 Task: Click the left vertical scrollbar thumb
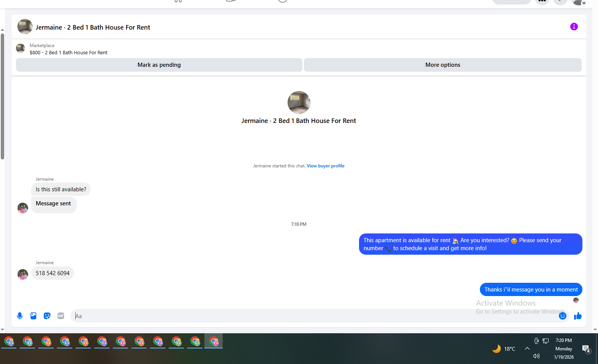point(2,96)
